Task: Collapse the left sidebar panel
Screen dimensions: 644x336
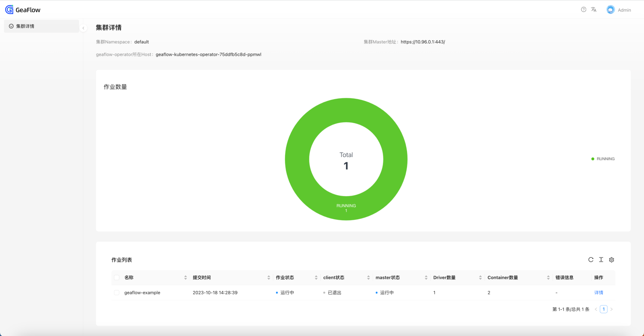Action: pyautogui.click(x=83, y=28)
